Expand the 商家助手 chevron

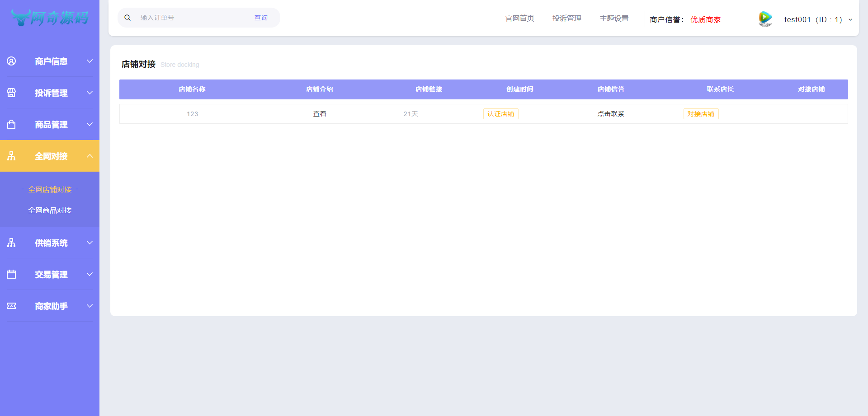click(90, 306)
